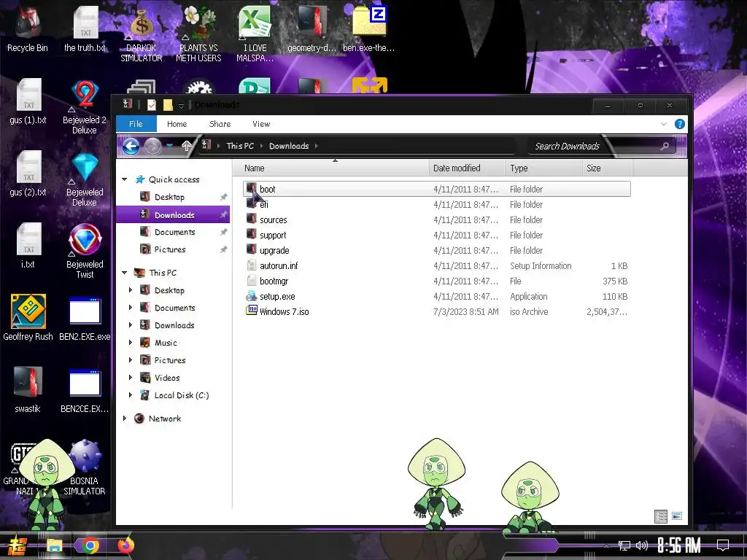Select the support folder
The width and height of the screenshot is (747, 560).
pos(436,236)
